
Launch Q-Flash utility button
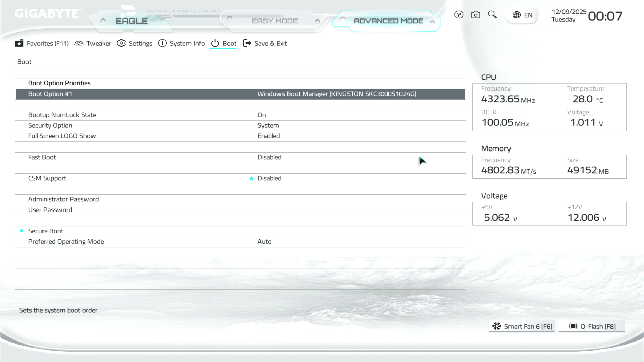(x=592, y=326)
